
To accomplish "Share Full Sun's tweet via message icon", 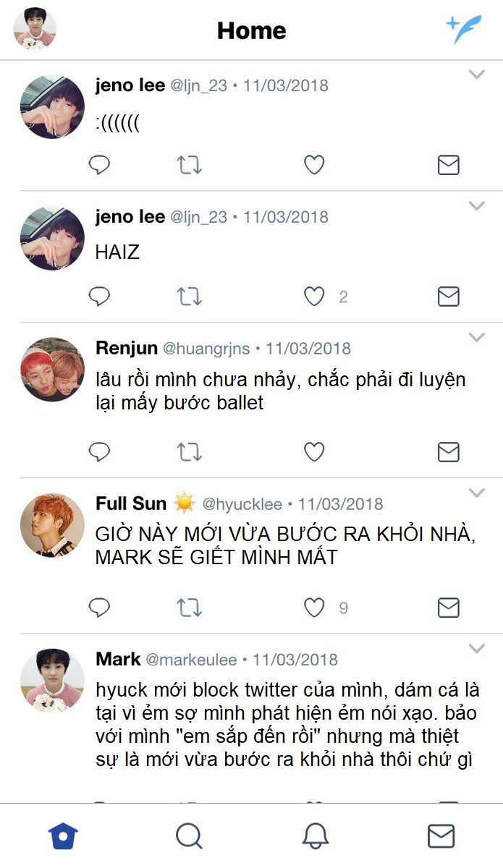I will (x=449, y=608).
